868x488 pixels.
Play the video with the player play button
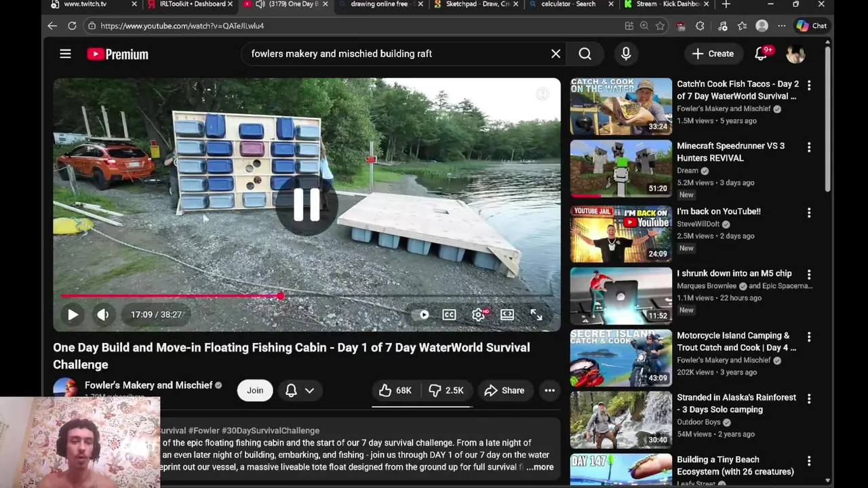point(73,314)
